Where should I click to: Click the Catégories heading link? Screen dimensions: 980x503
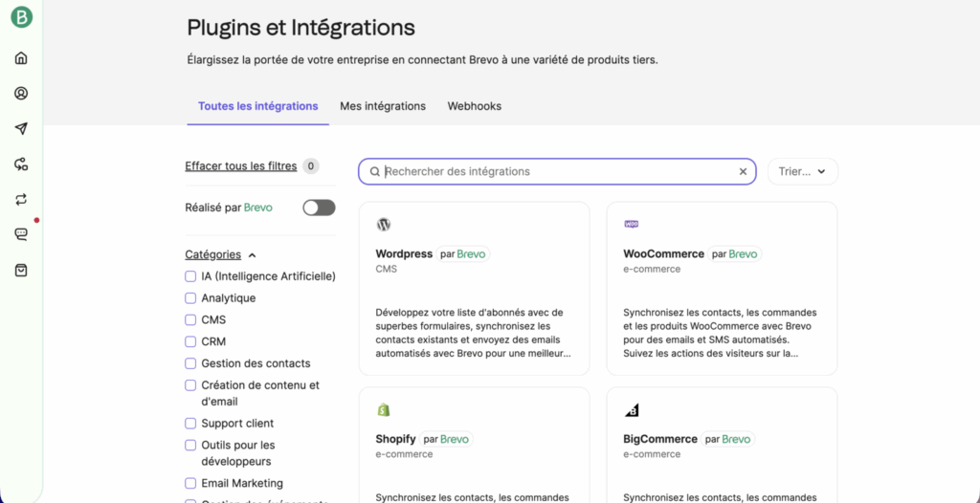[213, 254]
